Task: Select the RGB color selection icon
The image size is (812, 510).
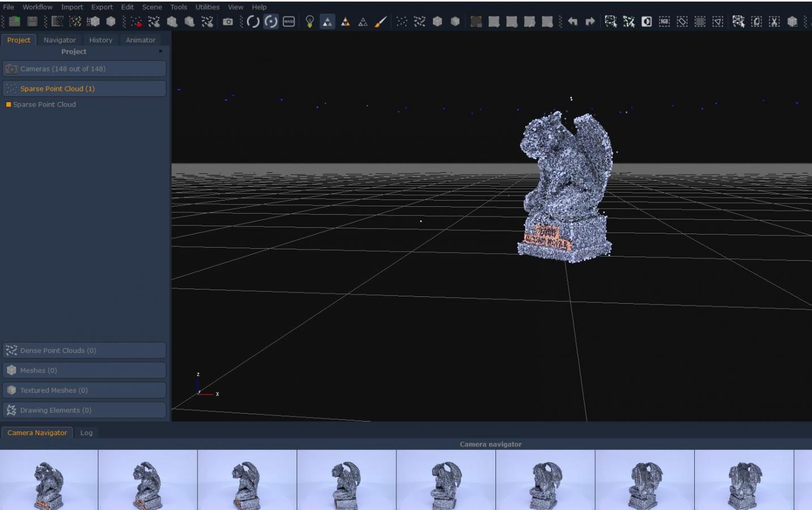Action: 664,22
